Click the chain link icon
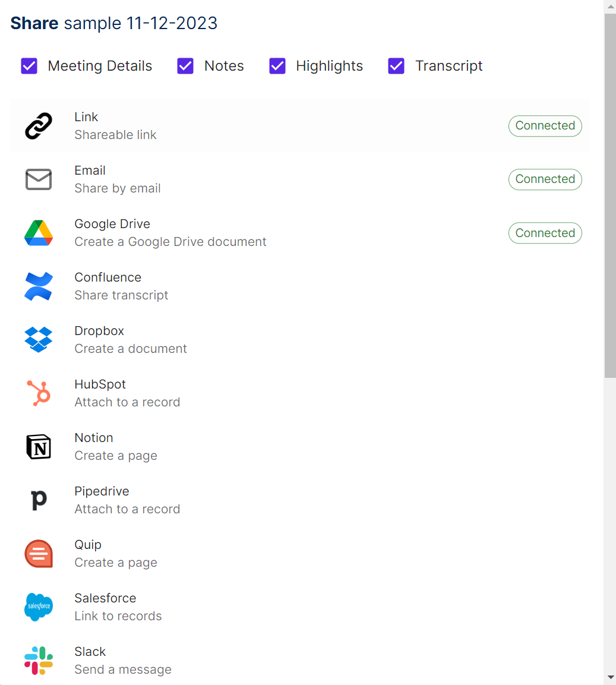 [x=39, y=126]
